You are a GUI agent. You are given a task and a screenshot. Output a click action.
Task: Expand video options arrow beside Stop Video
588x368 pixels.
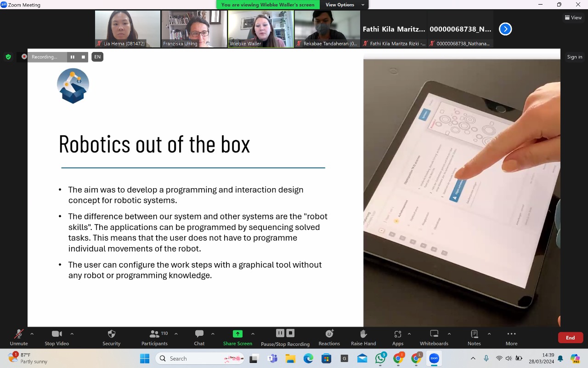(x=72, y=333)
